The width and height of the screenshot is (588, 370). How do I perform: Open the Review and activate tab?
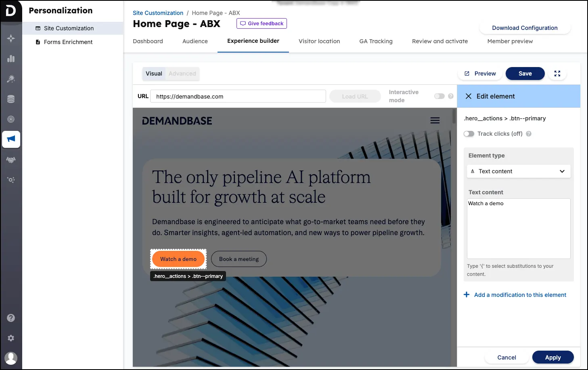[440, 41]
